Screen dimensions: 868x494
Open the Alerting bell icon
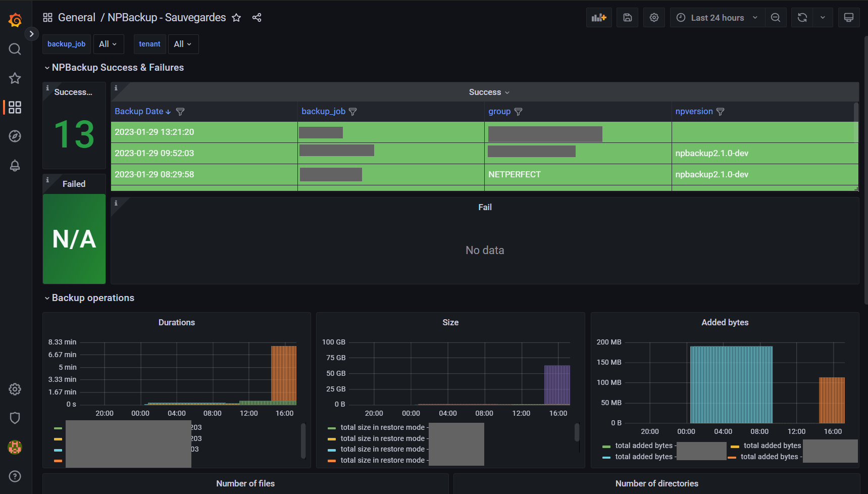tap(15, 165)
